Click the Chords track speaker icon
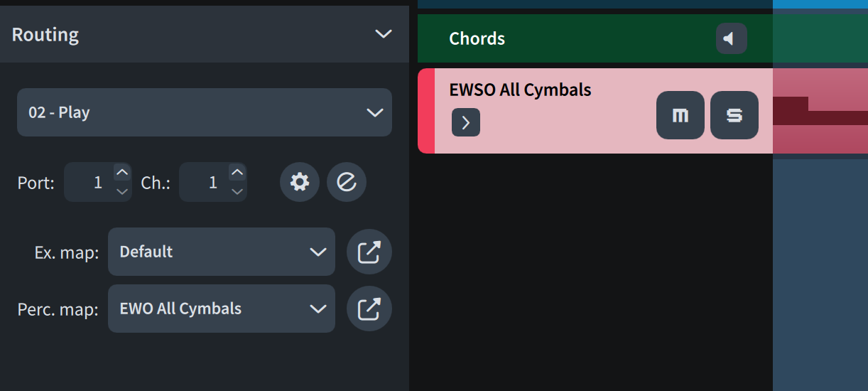 (731, 38)
